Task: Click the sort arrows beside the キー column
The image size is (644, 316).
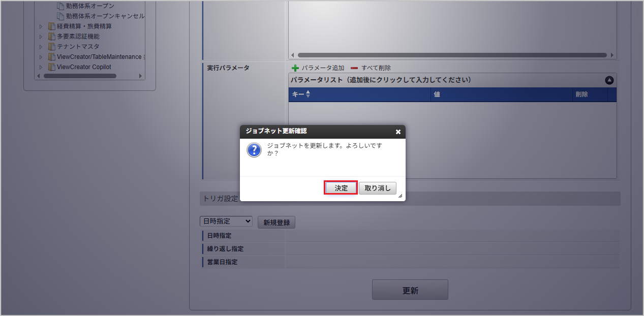Action: (x=308, y=94)
